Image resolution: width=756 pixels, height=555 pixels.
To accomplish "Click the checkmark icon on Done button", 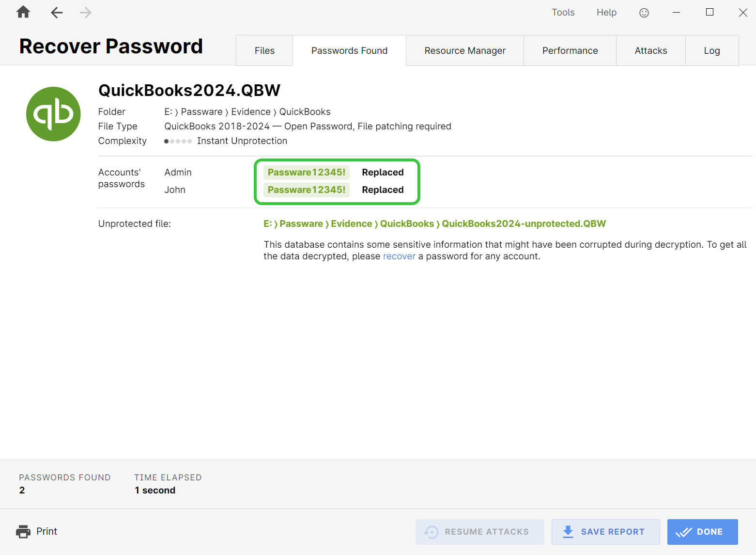I will [x=684, y=532].
